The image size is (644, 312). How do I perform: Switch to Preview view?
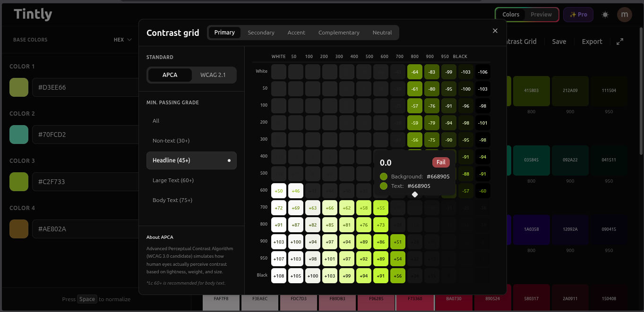(541, 15)
